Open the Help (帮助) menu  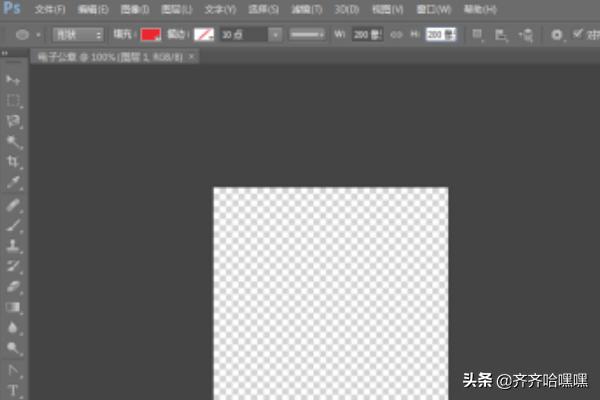click(480, 9)
